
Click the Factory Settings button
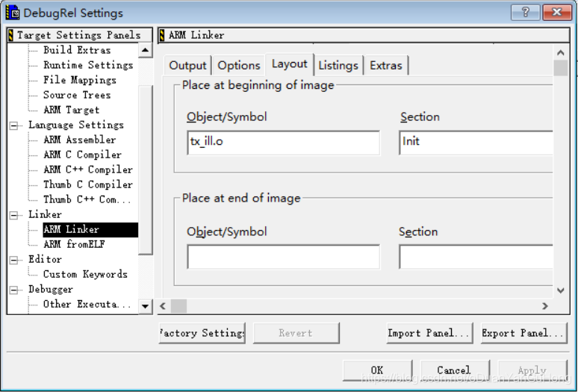[x=202, y=333]
